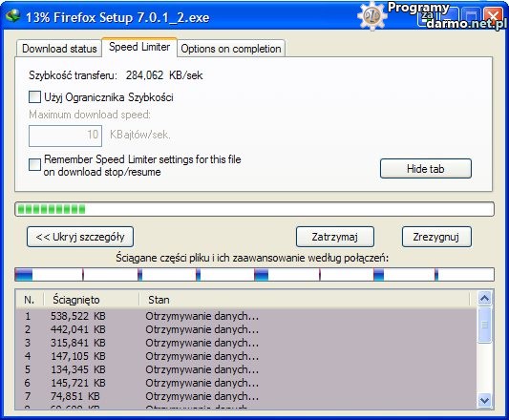509x420 pixels.
Task: Select connection row 134,345 KB
Action: pos(246,369)
